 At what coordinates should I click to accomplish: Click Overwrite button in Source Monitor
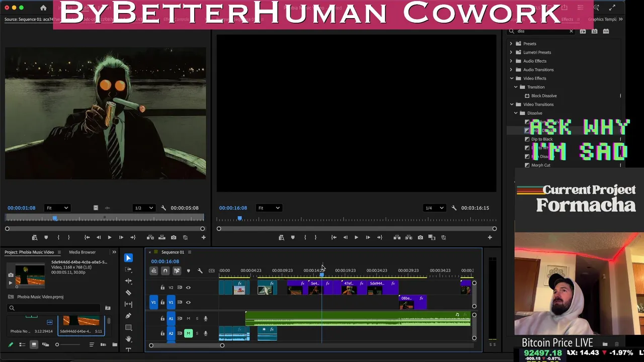click(x=162, y=237)
